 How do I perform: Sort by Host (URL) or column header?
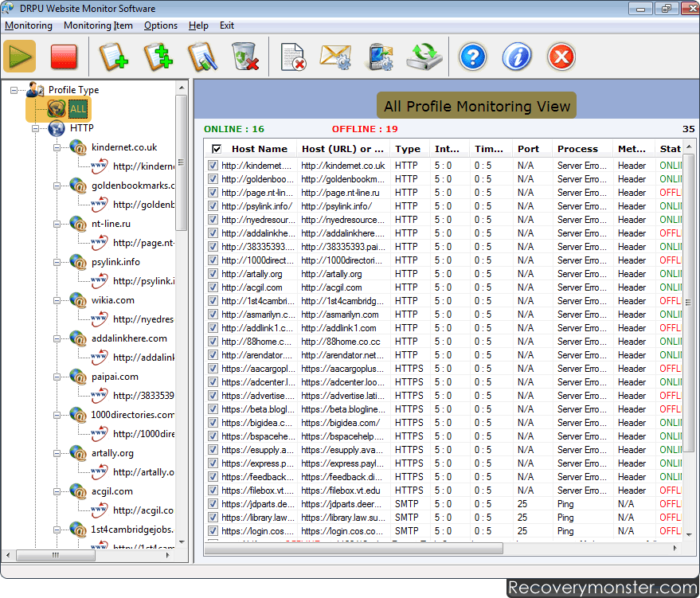click(x=342, y=149)
